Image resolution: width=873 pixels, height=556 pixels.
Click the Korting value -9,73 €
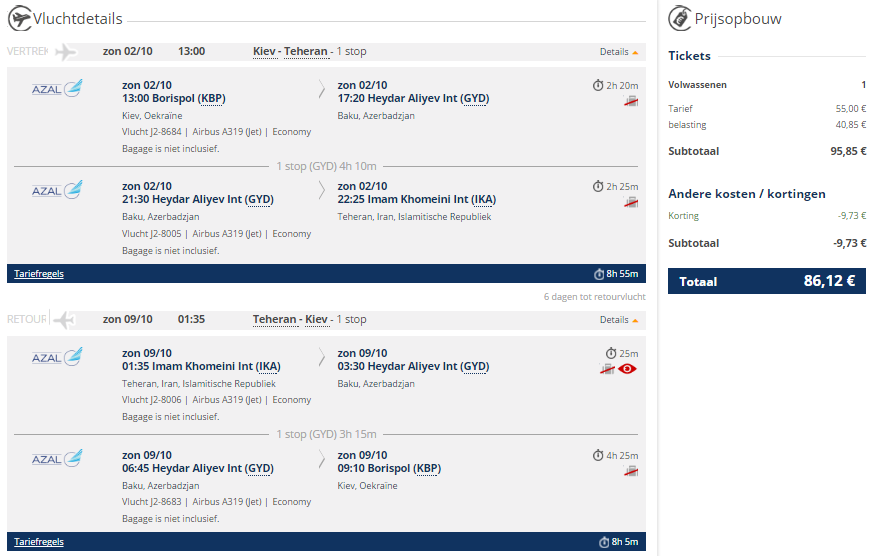click(x=852, y=215)
